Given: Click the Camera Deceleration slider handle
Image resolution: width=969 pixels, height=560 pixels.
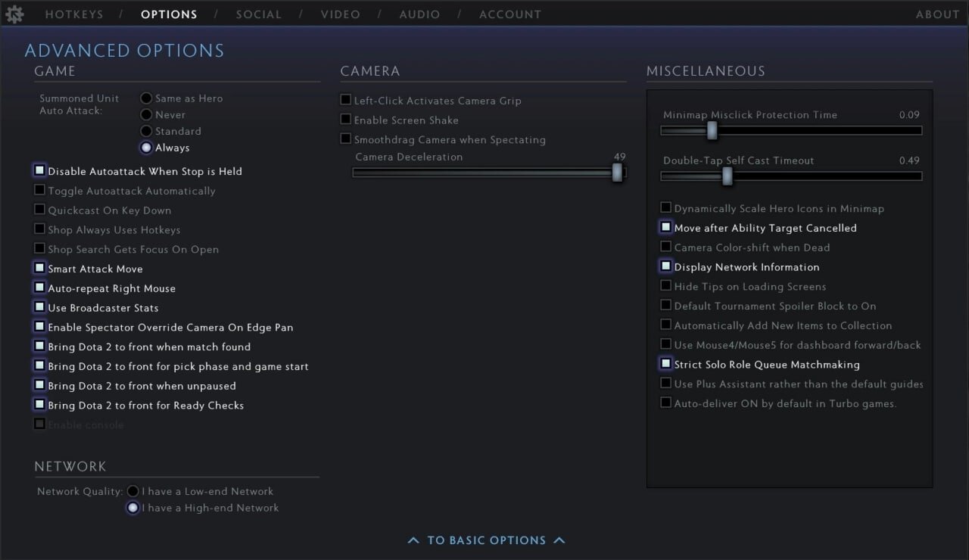Looking at the screenshot, I should click(x=617, y=173).
